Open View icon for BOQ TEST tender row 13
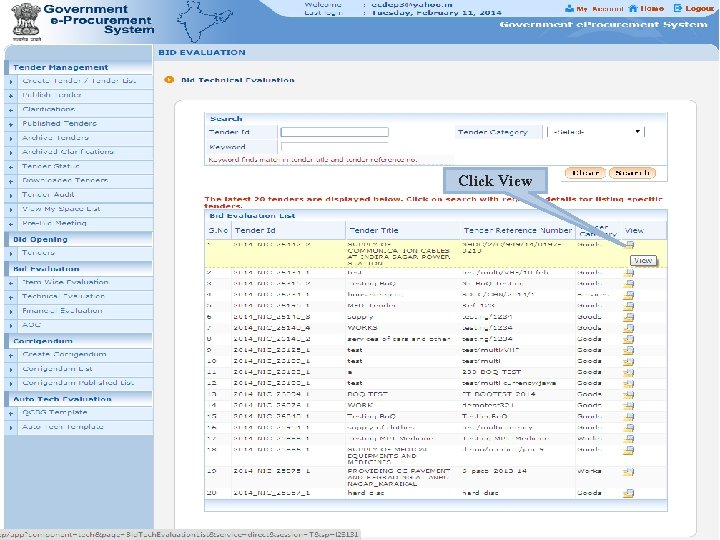Screen dimensions: 720x540 (x=629, y=394)
